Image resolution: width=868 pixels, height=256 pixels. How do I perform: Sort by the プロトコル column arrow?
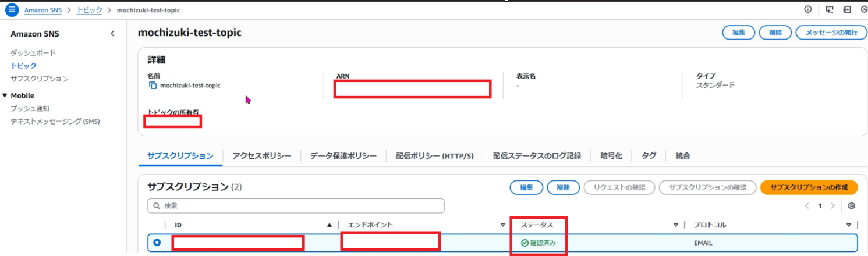[x=849, y=225]
